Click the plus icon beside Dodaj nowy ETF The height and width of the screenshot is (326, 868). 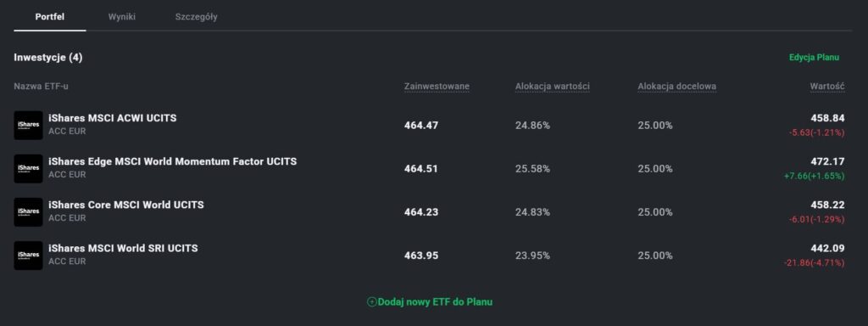coord(372,302)
